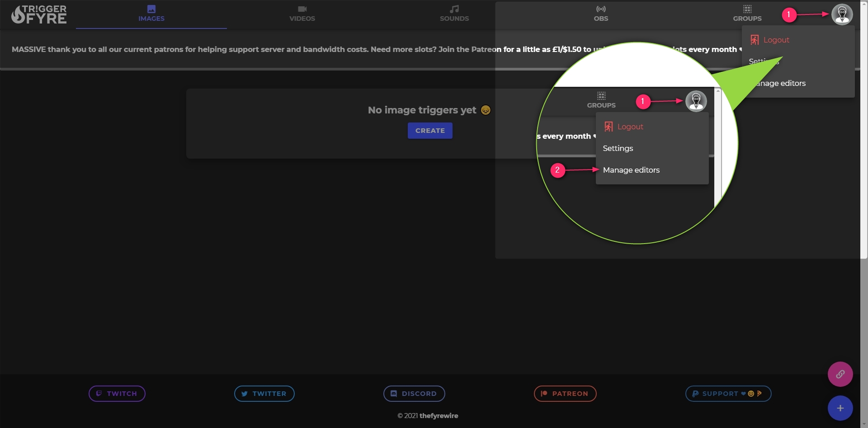Click the video camera icon above Videos

point(302,9)
